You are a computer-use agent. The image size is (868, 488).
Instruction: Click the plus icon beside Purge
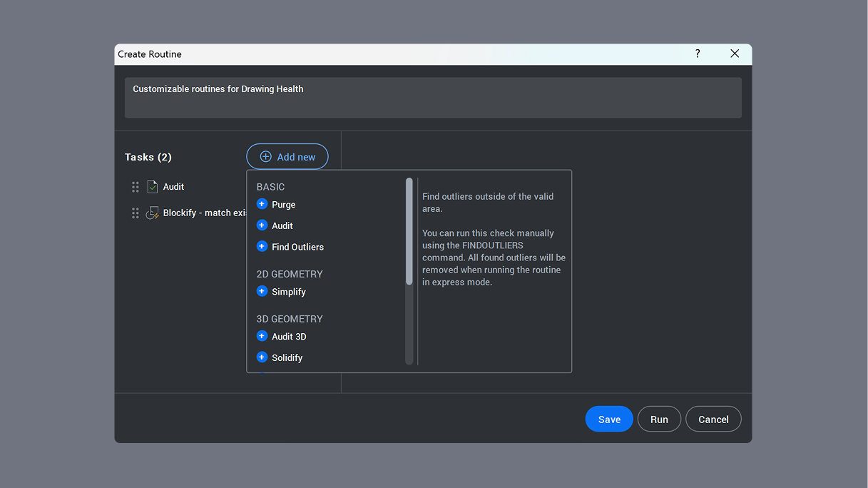(262, 204)
